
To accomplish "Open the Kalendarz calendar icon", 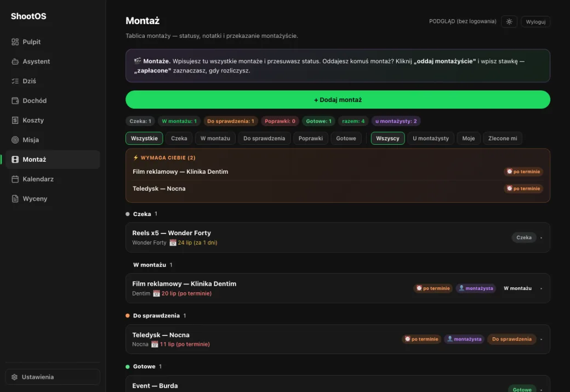I will click(x=15, y=179).
